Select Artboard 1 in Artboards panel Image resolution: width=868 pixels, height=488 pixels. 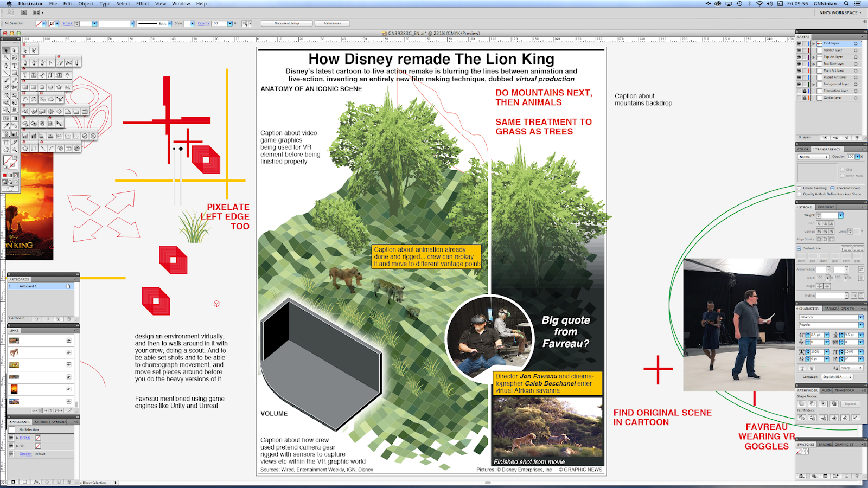pos(41,286)
